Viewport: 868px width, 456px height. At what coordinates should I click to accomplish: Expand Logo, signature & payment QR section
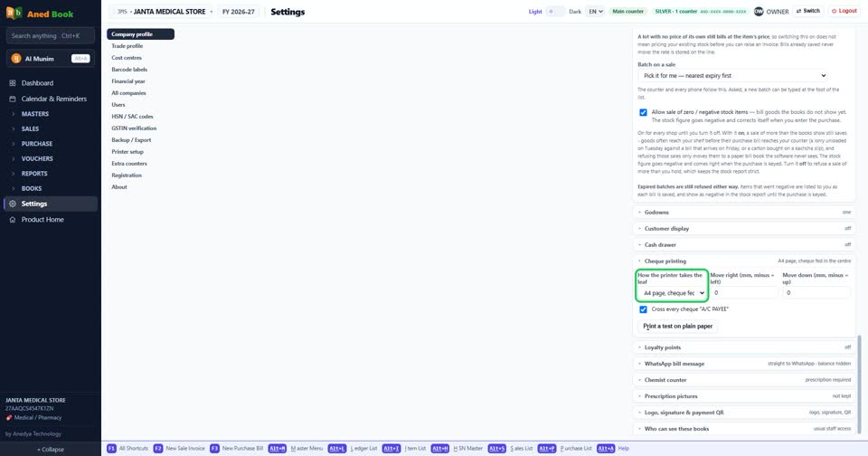744,413
